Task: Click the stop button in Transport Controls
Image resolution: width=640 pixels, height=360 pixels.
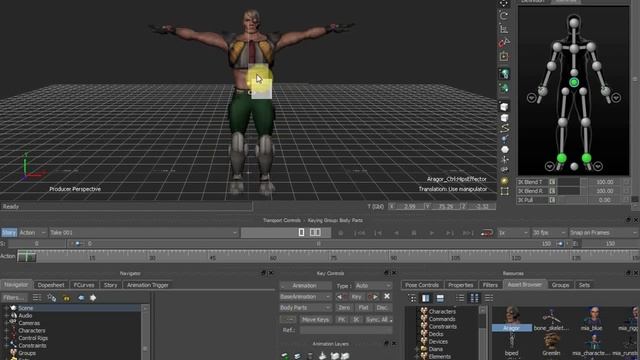Action: tap(413, 233)
